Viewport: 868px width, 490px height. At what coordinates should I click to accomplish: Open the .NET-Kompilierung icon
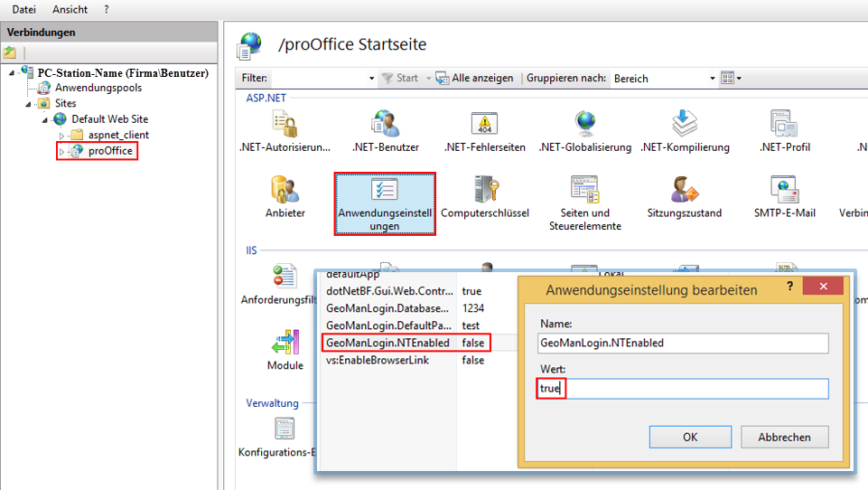pos(684,125)
